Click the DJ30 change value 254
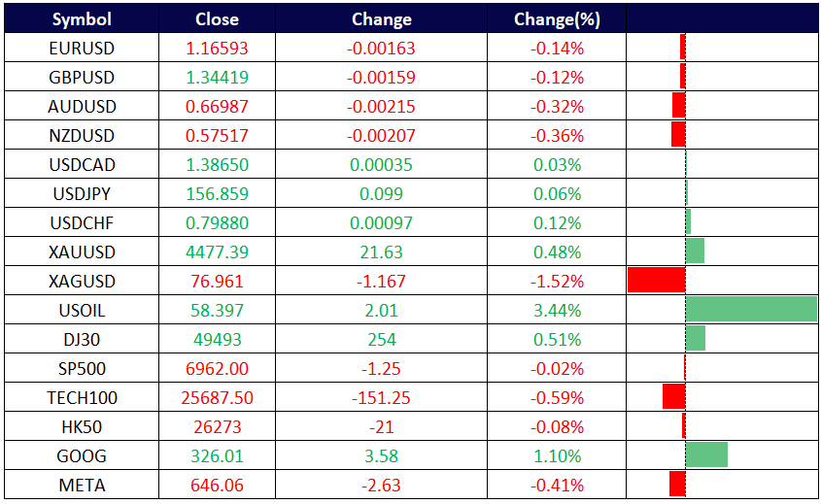The image size is (821, 504). [x=381, y=340]
